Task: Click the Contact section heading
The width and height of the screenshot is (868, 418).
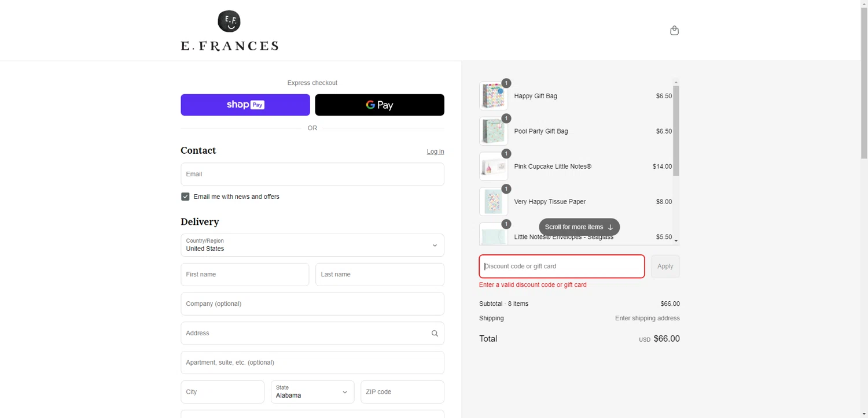Action: [x=198, y=150]
